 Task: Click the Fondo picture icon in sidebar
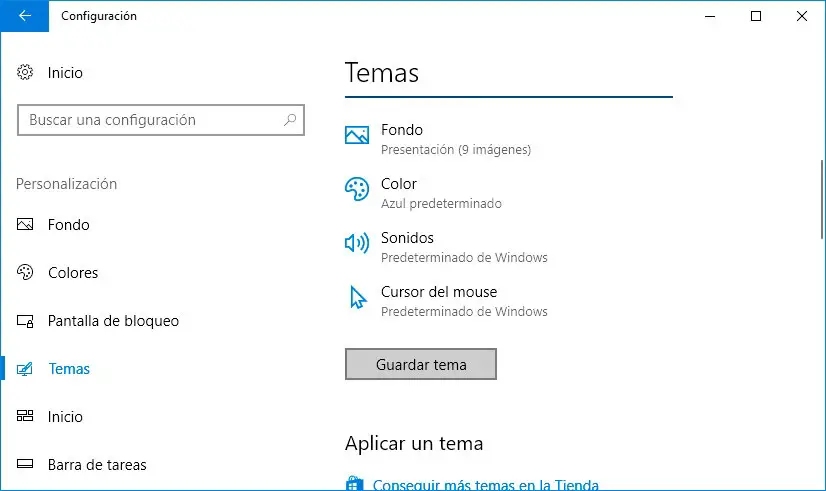pyautogui.click(x=26, y=225)
